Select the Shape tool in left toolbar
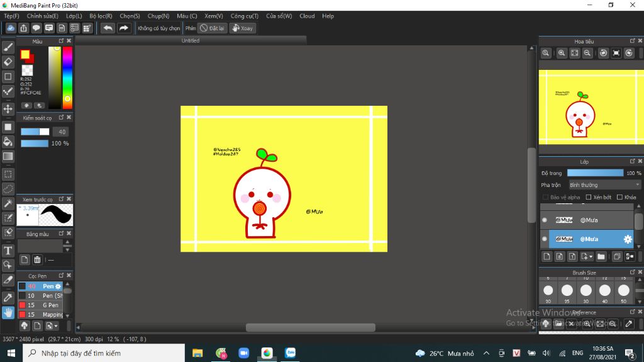Screen dimensions: 644x362 pos(8,77)
